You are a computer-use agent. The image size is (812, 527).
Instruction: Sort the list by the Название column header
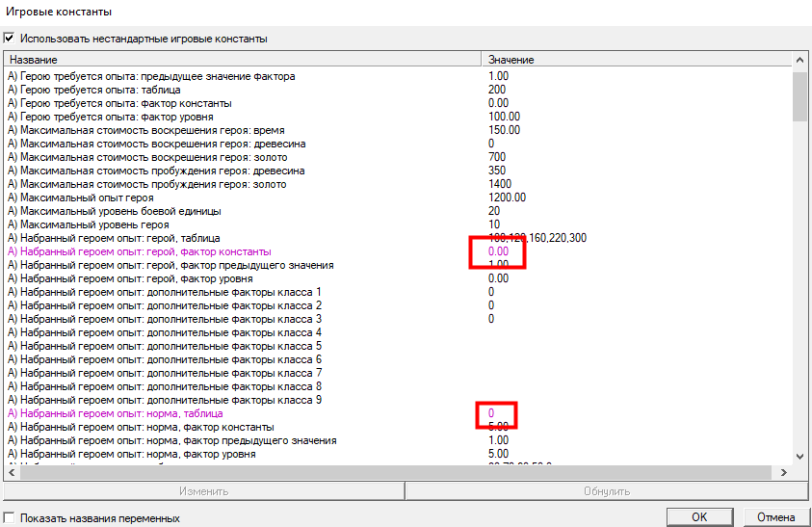[x=243, y=60]
